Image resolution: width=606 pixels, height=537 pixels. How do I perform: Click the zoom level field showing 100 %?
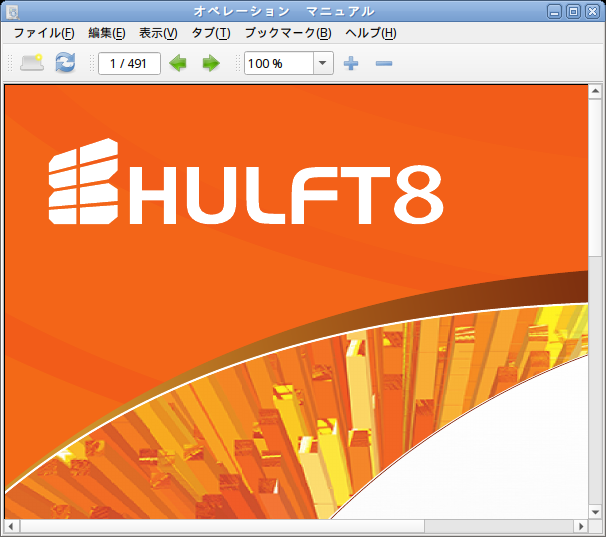[279, 63]
